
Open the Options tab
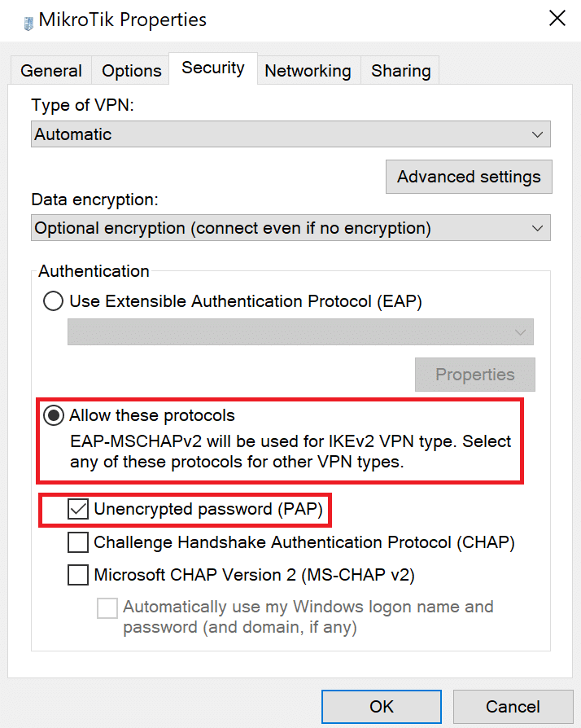click(131, 71)
